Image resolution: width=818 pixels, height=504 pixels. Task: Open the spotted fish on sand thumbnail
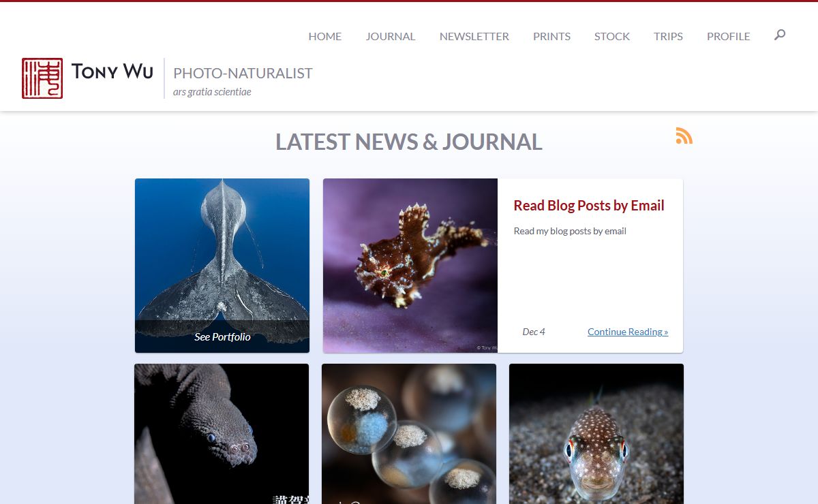click(x=596, y=434)
